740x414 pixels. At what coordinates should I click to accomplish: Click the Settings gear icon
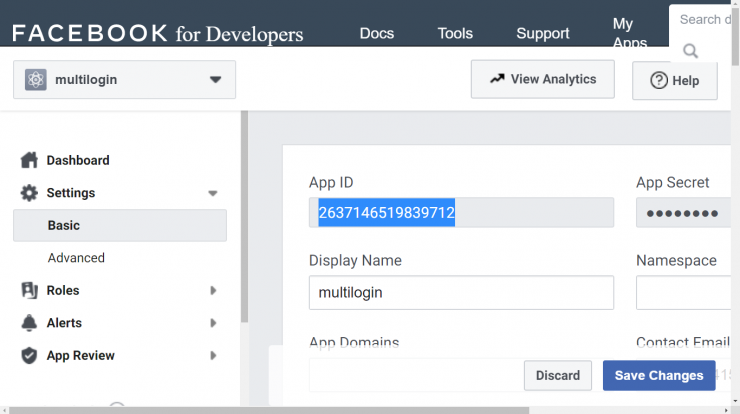coord(29,193)
